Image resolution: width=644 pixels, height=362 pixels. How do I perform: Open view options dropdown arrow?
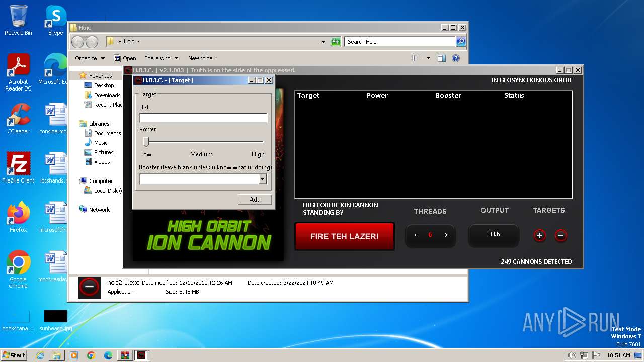click(428, 58)
